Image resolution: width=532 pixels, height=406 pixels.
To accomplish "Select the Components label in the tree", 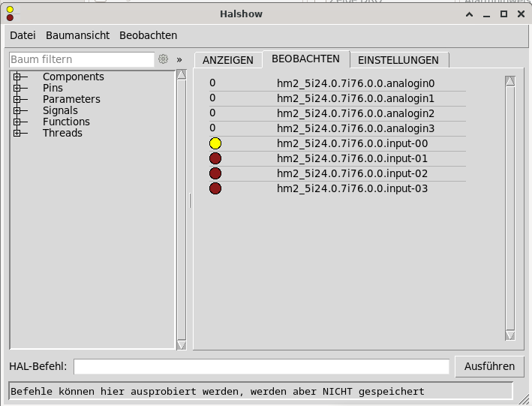I will pos(74,77).
